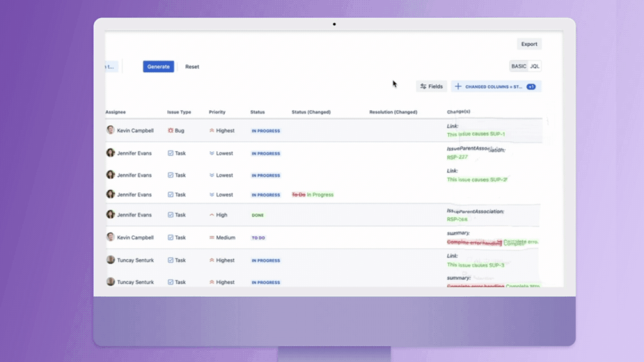Click the Reset button
This screenshot has height=362, width=644.
pyautogui.click(x=192, y=66)
